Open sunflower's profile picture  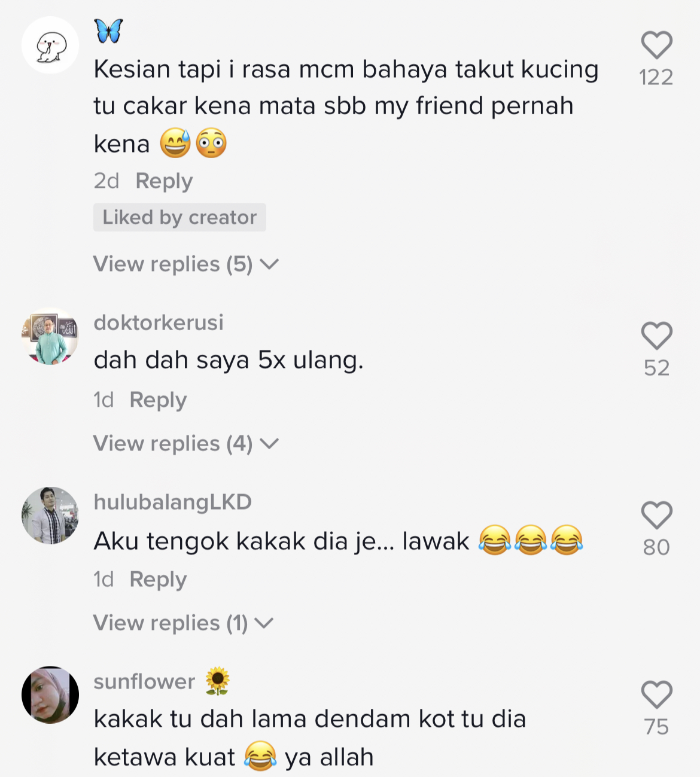pyautogui.click(x=50, y=695)
